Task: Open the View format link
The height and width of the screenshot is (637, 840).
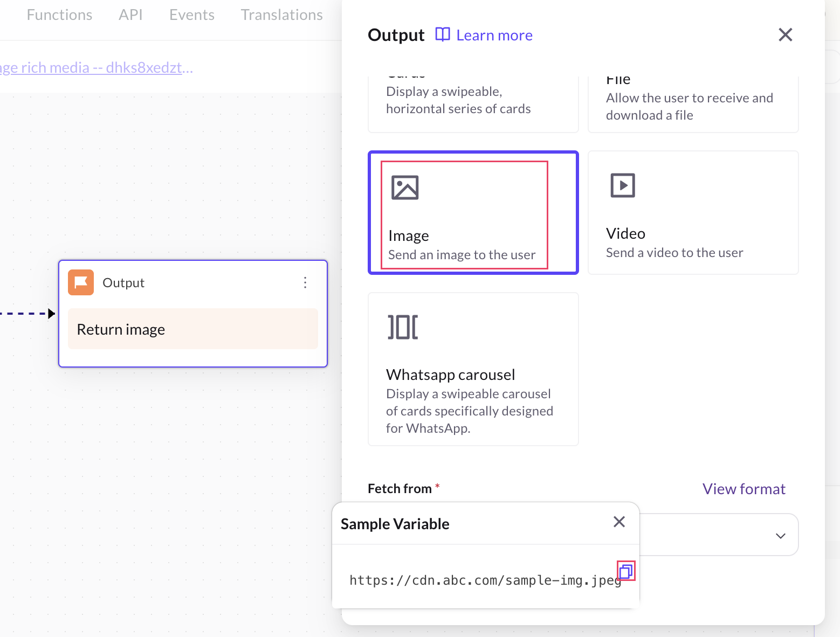Action: point(743,489)
